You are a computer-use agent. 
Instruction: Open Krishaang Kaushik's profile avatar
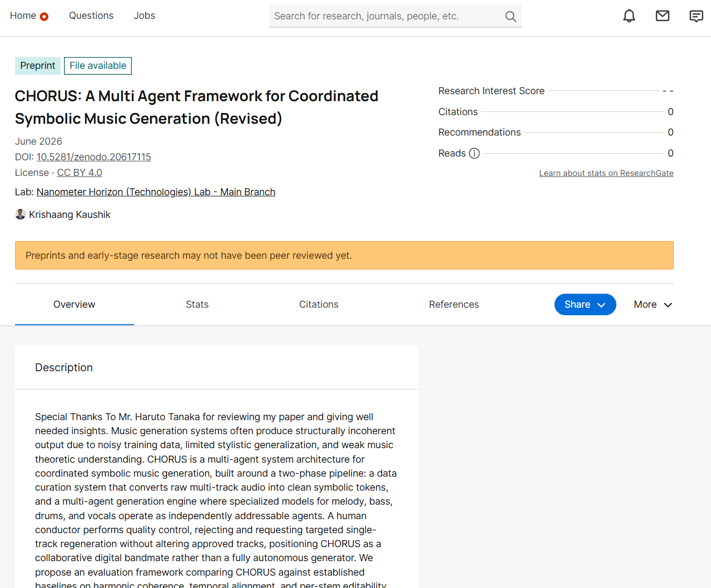(x=20, y=214)
